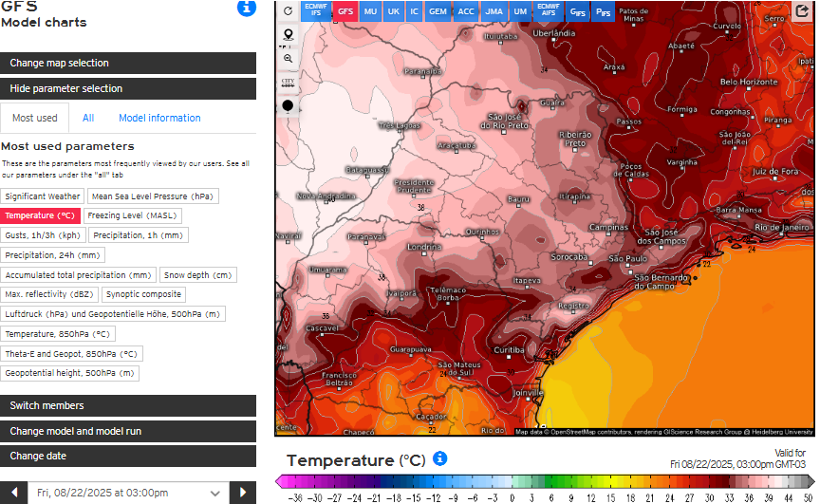The width and height of the screenshot is (820, 504).
Task: Advance to next time step arrow
Action: pyautogui.click(x=243, y=493)
